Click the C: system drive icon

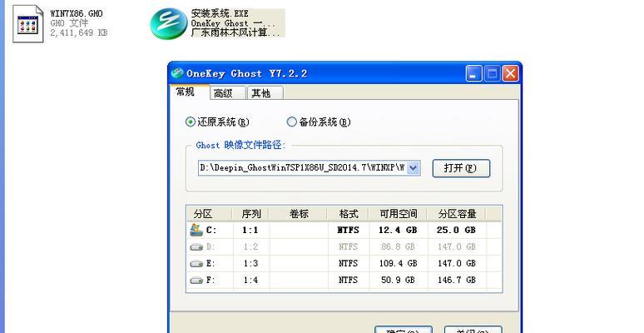click(x=196, y=231)
